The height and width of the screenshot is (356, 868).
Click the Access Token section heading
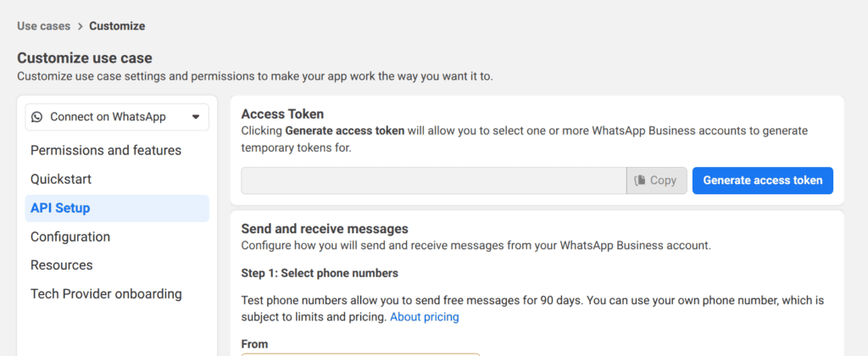point(282,114)
